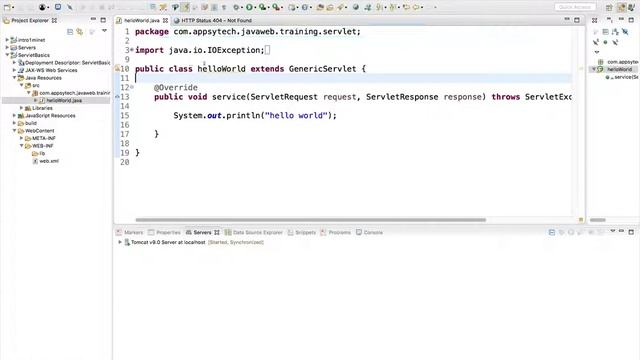Select helloWorld.java in Project Explorer
Viewport: 640px width, 360px height.
point(64,100)
